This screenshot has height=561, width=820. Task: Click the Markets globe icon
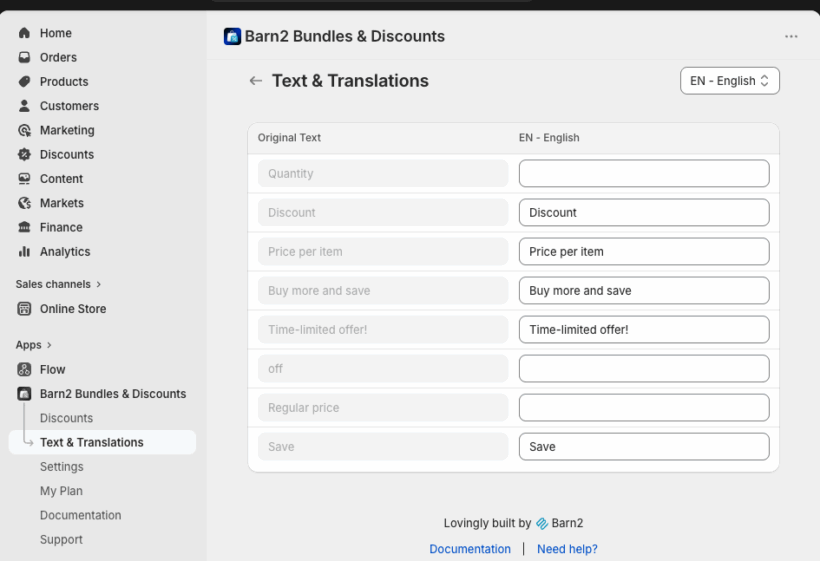click(24, 203)
